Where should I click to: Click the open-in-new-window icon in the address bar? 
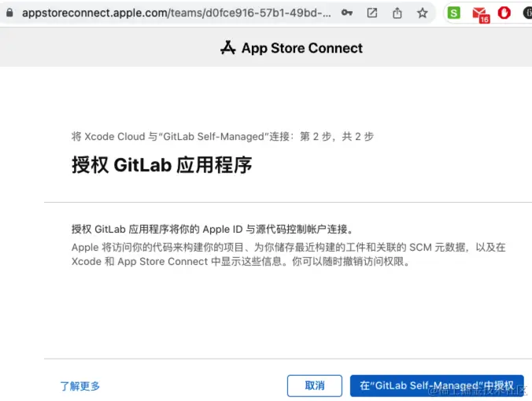tap(372, 13)
